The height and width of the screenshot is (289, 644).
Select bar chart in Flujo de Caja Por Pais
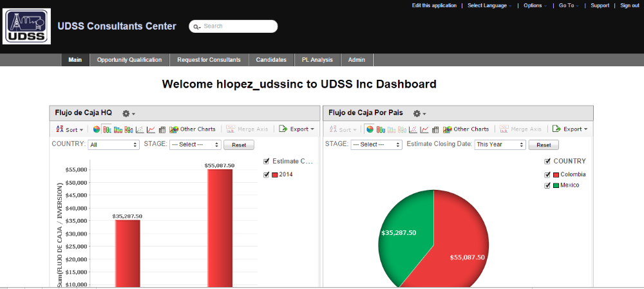[381, 129]
